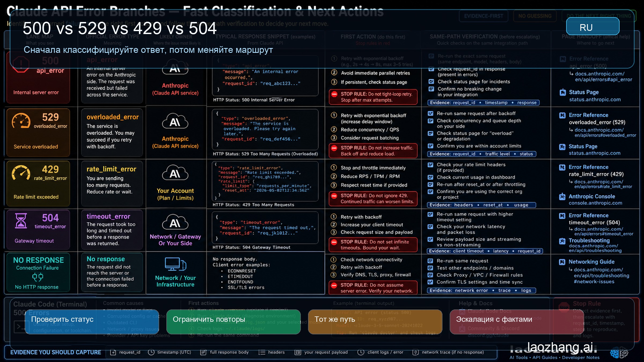Image resolution: width=644 pixels, height=362 pixels.
Task: Click the 'Reduce concurrency / QPS' step
Action: tap(370, 130)
